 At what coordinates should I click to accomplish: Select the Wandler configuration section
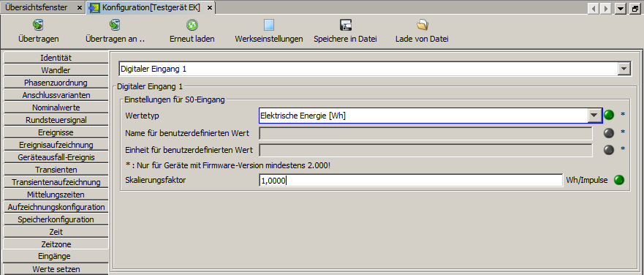56,70
